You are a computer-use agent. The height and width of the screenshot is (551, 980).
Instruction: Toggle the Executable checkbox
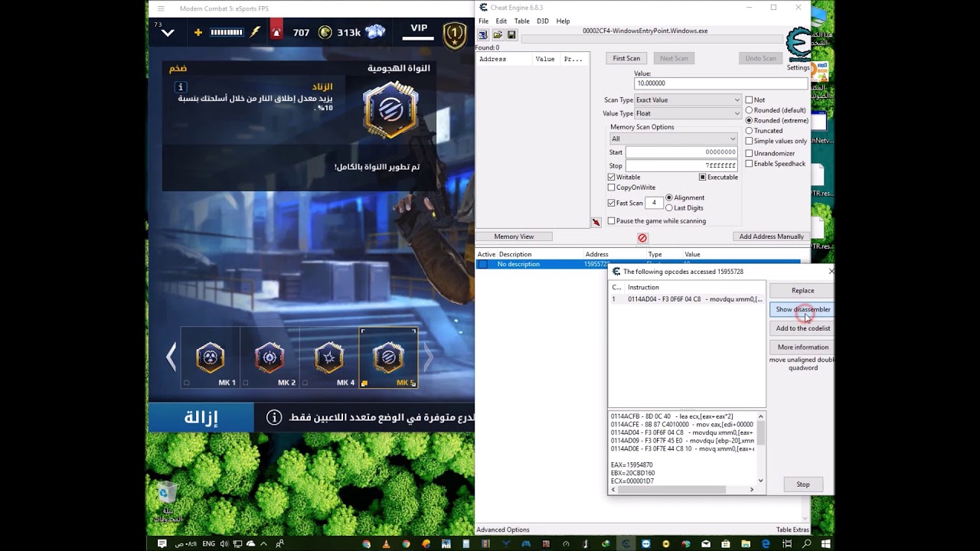pos(702,177)
